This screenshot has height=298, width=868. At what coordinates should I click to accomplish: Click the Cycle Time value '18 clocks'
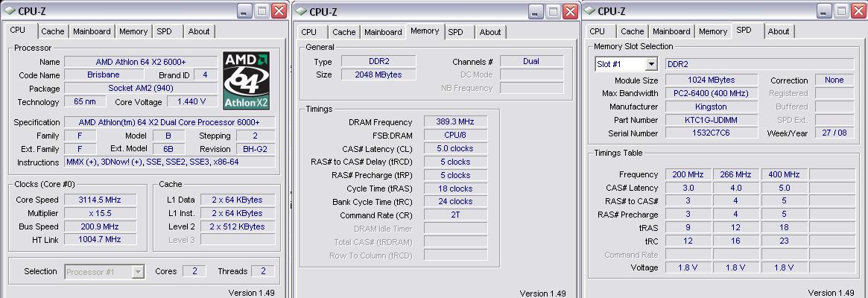455,188
